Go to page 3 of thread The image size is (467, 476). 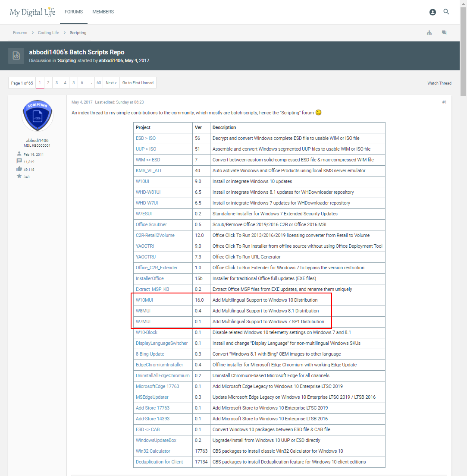tap(57, 82)
